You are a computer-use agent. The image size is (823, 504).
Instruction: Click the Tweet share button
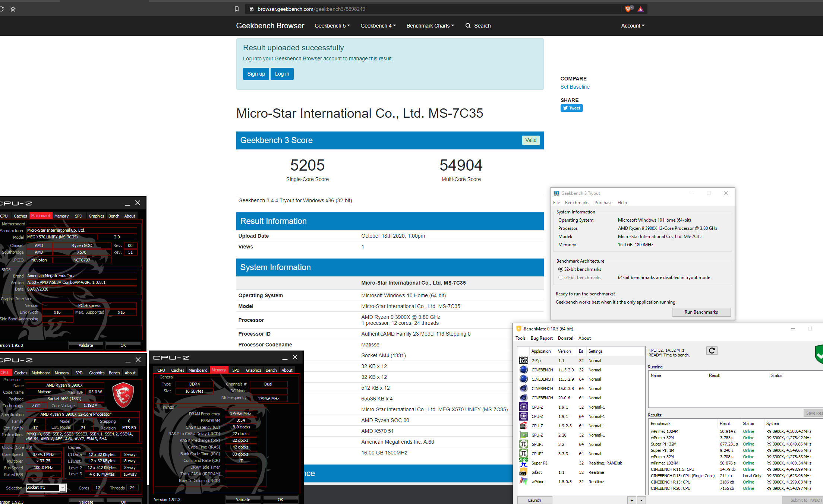[571, 108]
